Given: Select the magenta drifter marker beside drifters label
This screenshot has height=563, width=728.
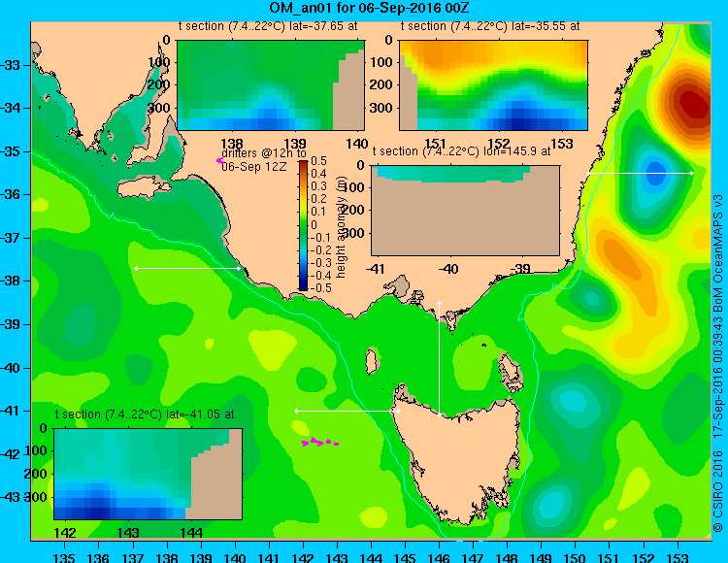Looking at the screenshot, I should coord(219,160).
